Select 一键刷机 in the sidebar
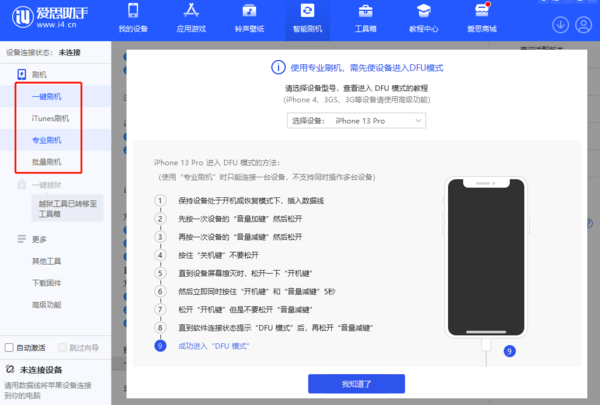Image resolution: width=600 pixels, height=405 pixels. [47, 96]
